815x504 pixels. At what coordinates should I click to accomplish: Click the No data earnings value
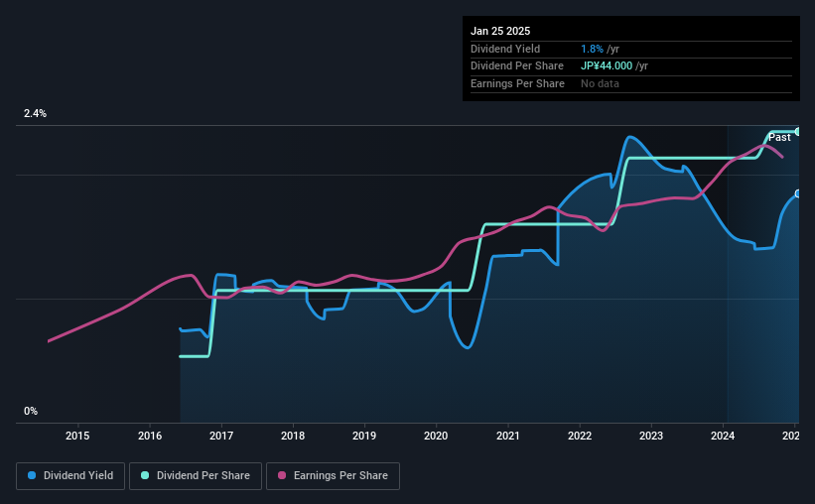click(x=600, y=83)
